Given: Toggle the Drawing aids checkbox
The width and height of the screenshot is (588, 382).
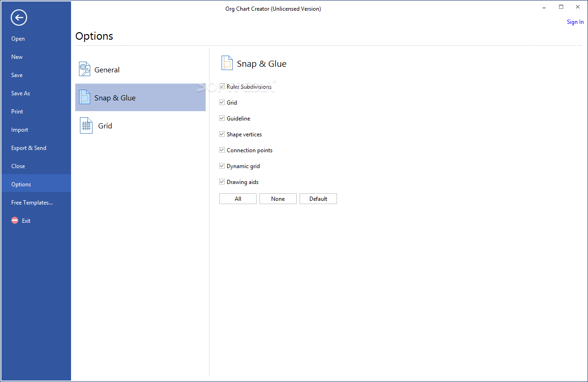Looking at the screenshot, I should click(x=222, y=182).
